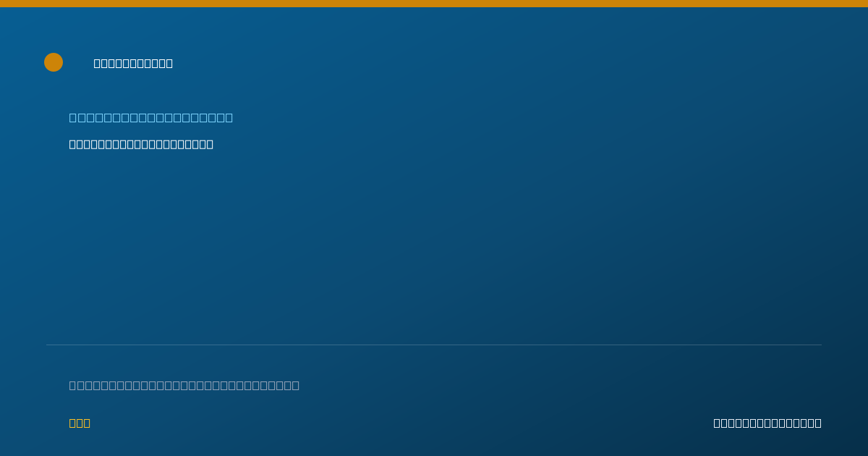This screenshot has width=868, height=456.
Task: Click the last character of the blue heading
Action: (229, 117)
